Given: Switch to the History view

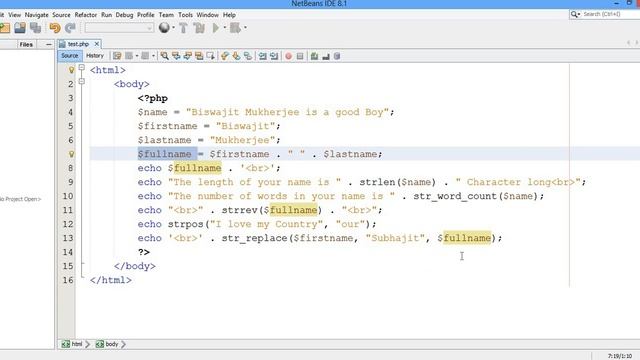Looking at the screenshot, I should click(x=95, y=56).
